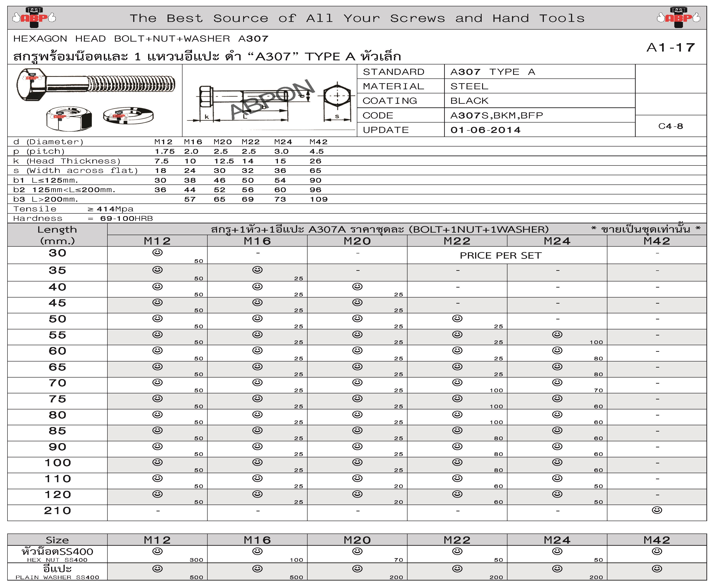Image resolution: width=713 pixels, height=588 pixels.
Task: Click the header slogan about screws and hand tools
Action: point(357,18)
